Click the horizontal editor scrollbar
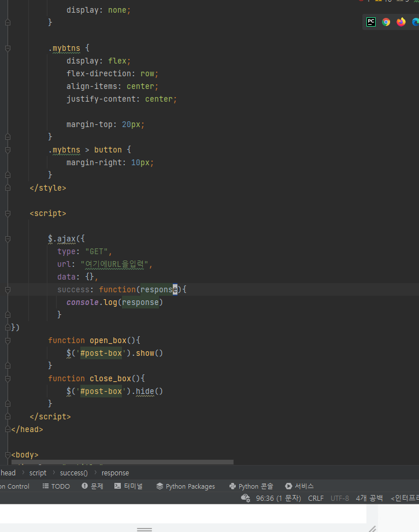Viewport: 419px width, 532px height. coord(123,462)
